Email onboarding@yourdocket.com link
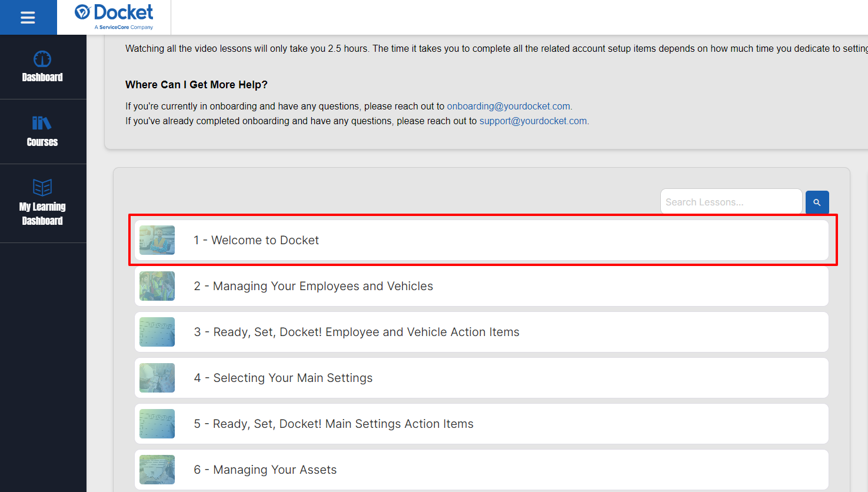Image resolution: width=868 pixels, height=492 pixels. 508,106
